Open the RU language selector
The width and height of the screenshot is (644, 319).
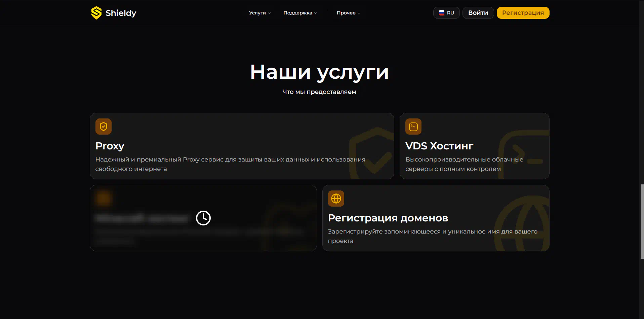pyautogui.click(x=446, y=13)
